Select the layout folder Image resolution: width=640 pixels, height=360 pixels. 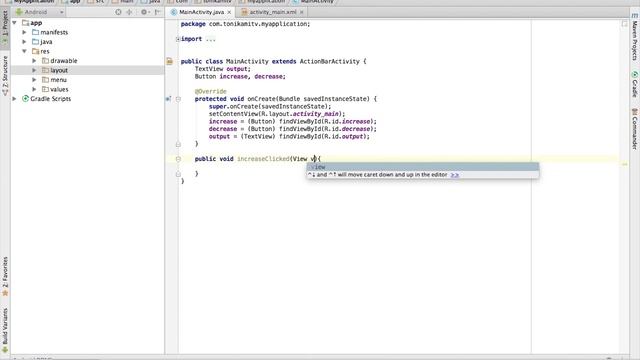point(87,70)
